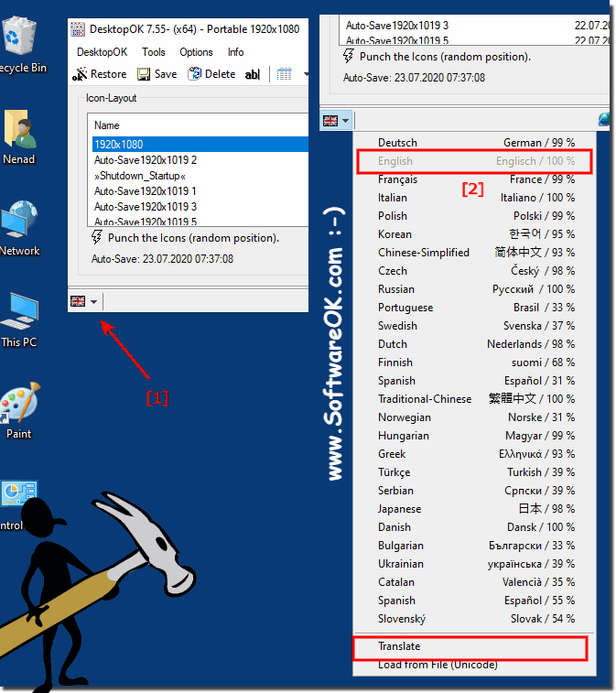Open the Network desktop icon
Screen dimensions: 616x693
(19, 228)
